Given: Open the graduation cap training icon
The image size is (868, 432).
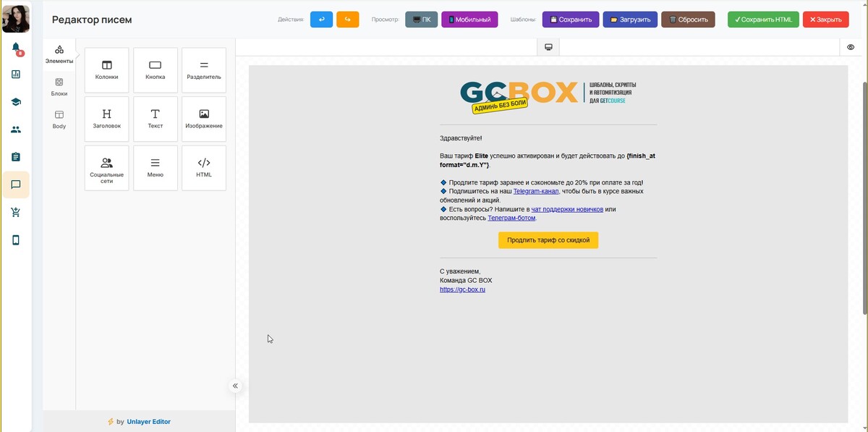Looking at the screenshot, I should pos(16,102).
